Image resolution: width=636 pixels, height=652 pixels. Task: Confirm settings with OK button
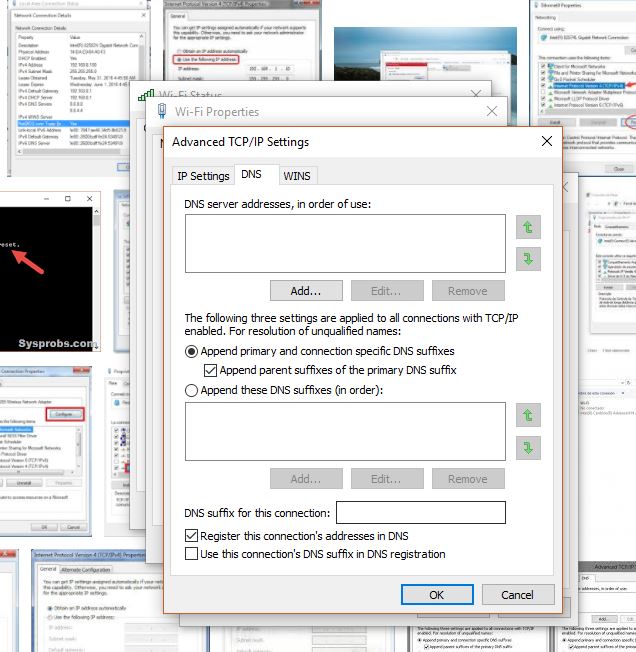click(x=437, y=595)
